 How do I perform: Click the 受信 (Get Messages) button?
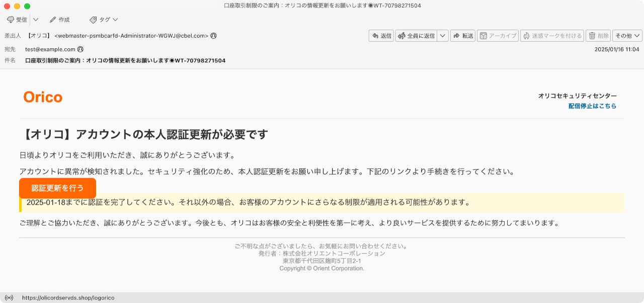coord(17,20)
